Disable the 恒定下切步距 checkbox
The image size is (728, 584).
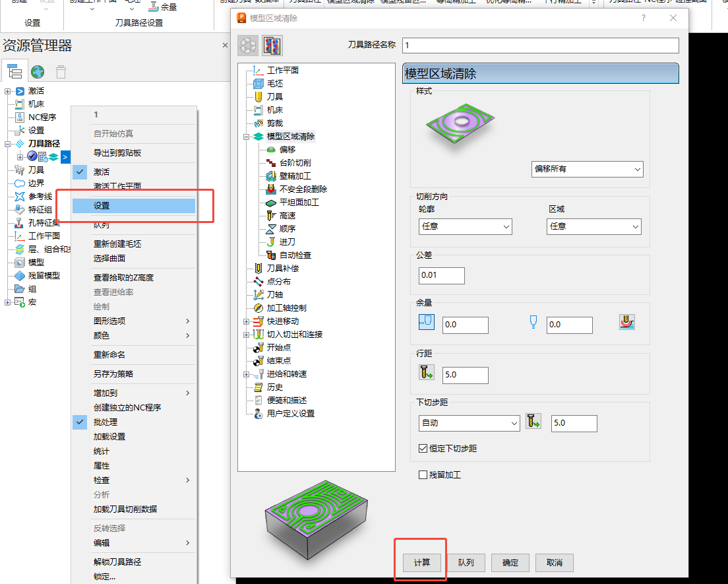(x=423, y=449)
